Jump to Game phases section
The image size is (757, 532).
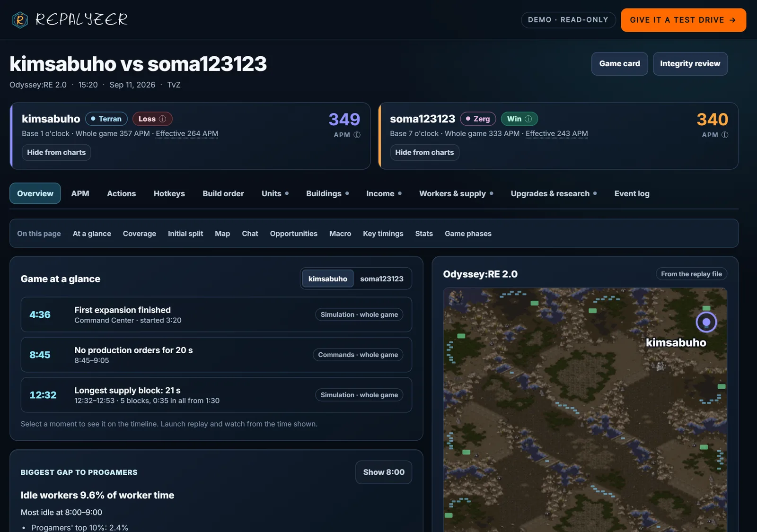coord(468,234)
